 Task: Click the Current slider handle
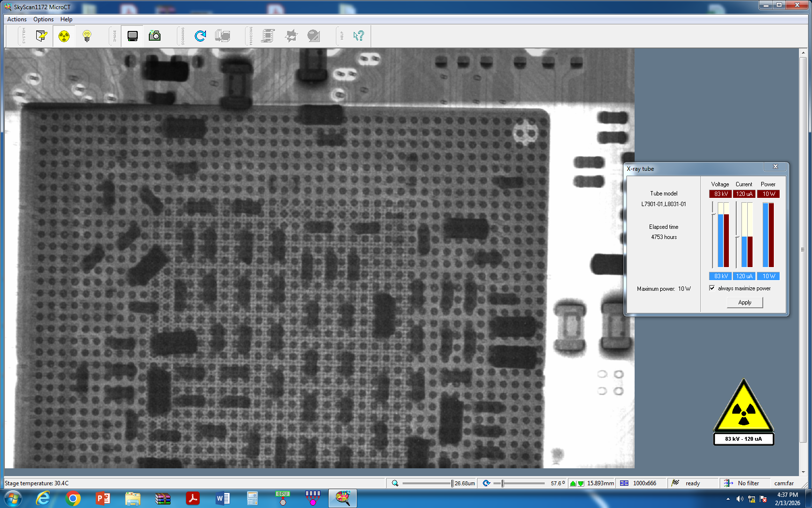click(737, 237)
